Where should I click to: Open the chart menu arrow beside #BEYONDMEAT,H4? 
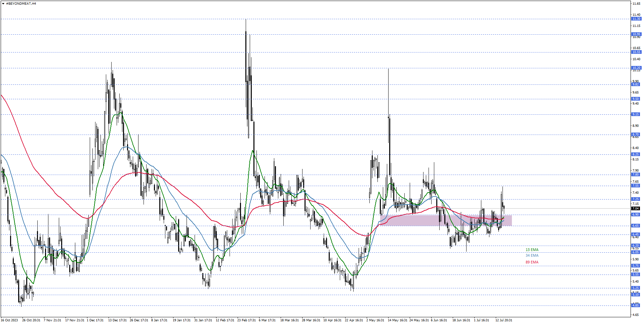coord(3,4)
